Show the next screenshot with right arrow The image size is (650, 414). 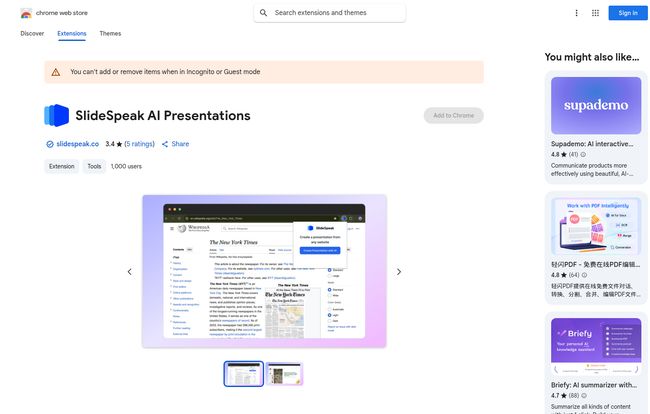coord(399,272)
